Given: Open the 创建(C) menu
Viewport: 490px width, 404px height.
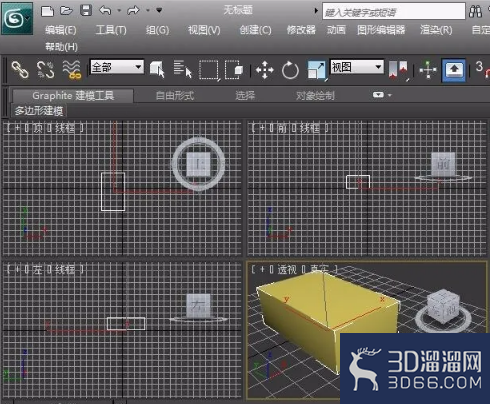Looking at the screenshot, I should (x=255, y=30).
